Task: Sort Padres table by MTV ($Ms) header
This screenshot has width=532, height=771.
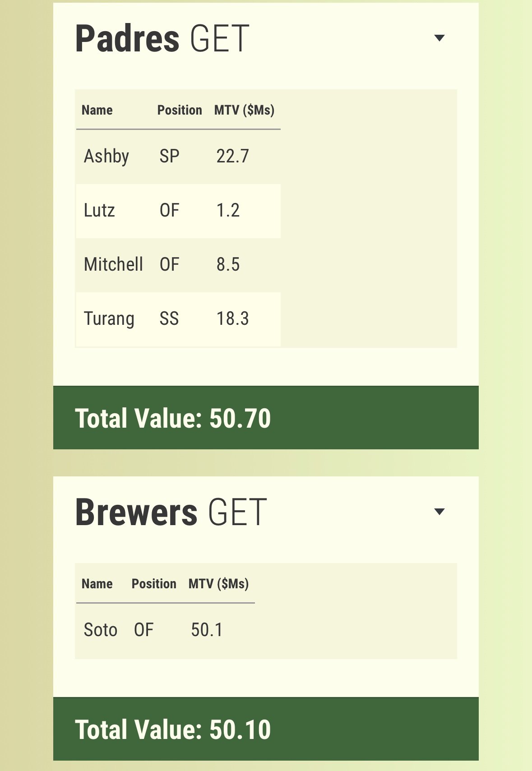Action: point(244,110)
